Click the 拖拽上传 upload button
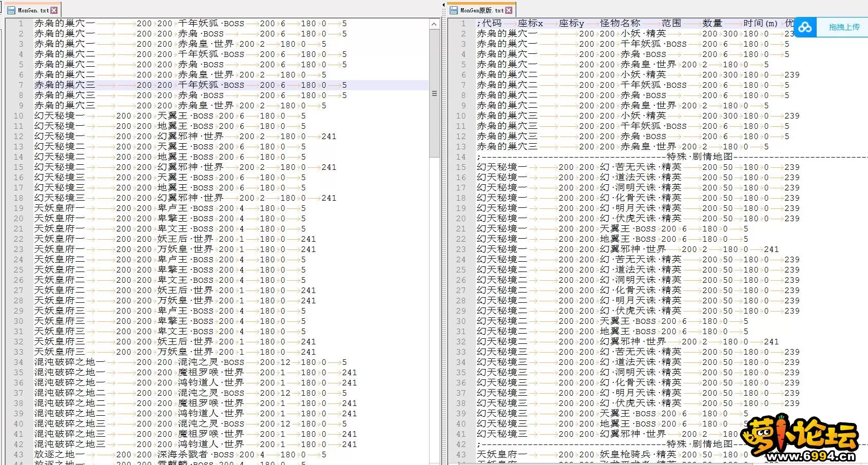The width and height of the screenshot is (868, 465). (844, 27)
